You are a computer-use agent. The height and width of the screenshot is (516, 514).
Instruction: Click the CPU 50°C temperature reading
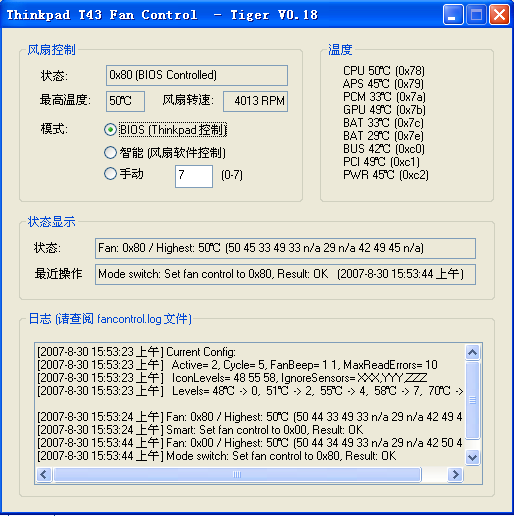click(x=384, y=71)
